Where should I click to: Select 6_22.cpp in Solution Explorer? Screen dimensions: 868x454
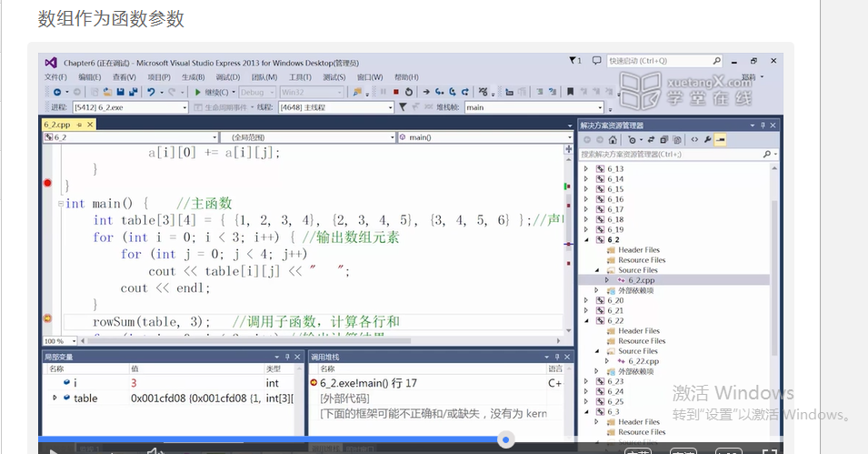(644, 361)
